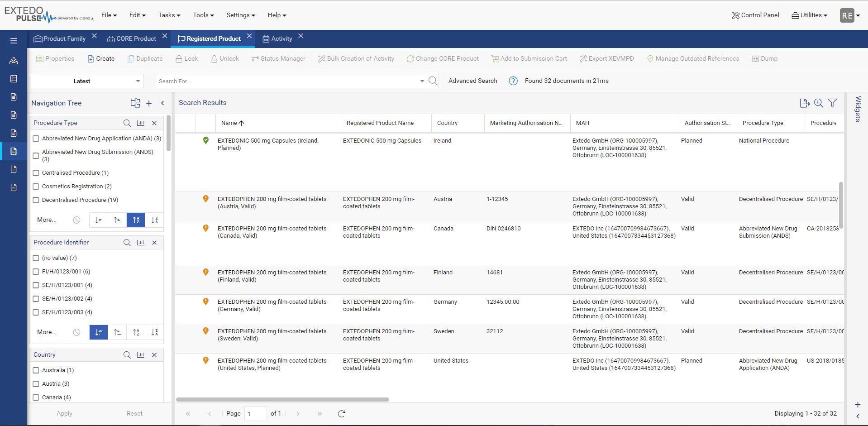Image resolution: width=868 pixels, height=426 pixels.
Task: Enable the Canada (4) country checkbox
Action: coord(36,397)
